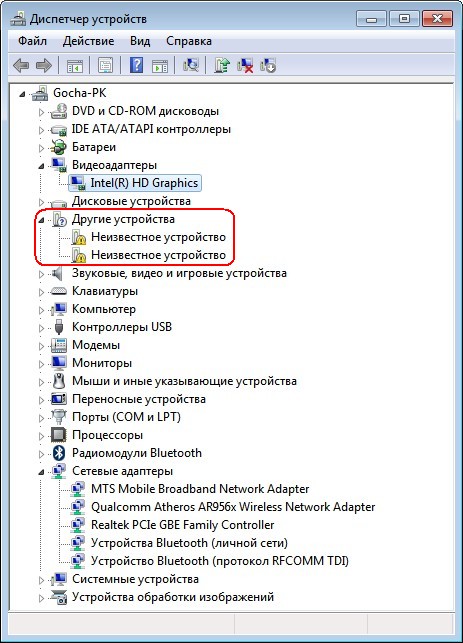Image resolution: width=463 pixels, height=643 pixels.
Task: Click the warning icon of the first Неизвестное устройство
Action: click(x=78, y=237)
